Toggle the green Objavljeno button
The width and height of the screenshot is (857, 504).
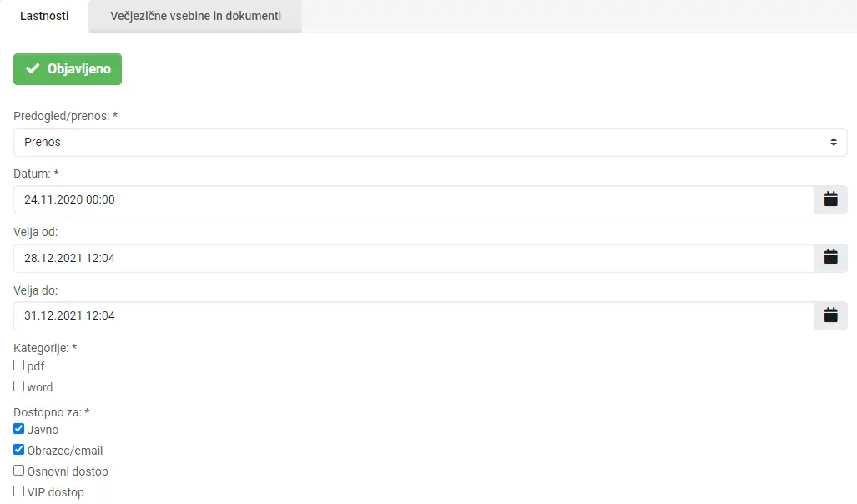pos(68,69)
